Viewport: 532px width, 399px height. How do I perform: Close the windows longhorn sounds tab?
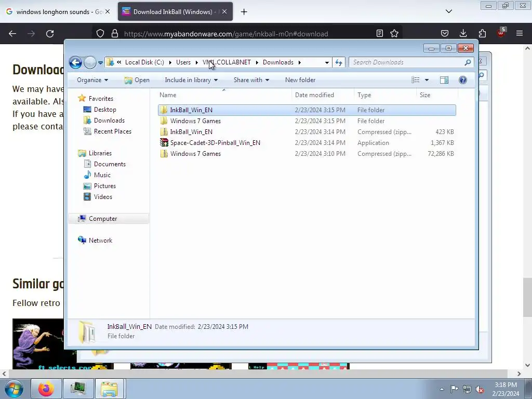click(x=108, y=11)
